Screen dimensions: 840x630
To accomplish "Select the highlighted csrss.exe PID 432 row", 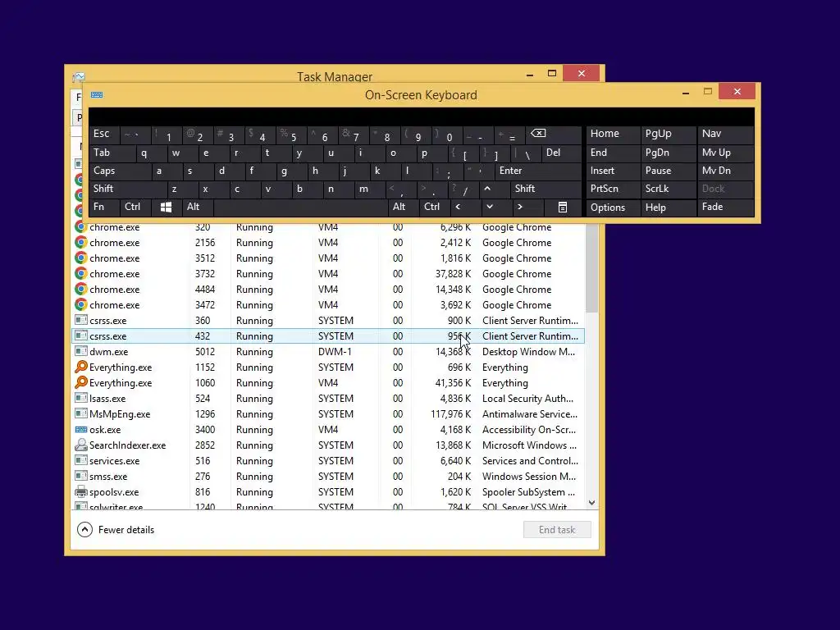I will [328, 336].
